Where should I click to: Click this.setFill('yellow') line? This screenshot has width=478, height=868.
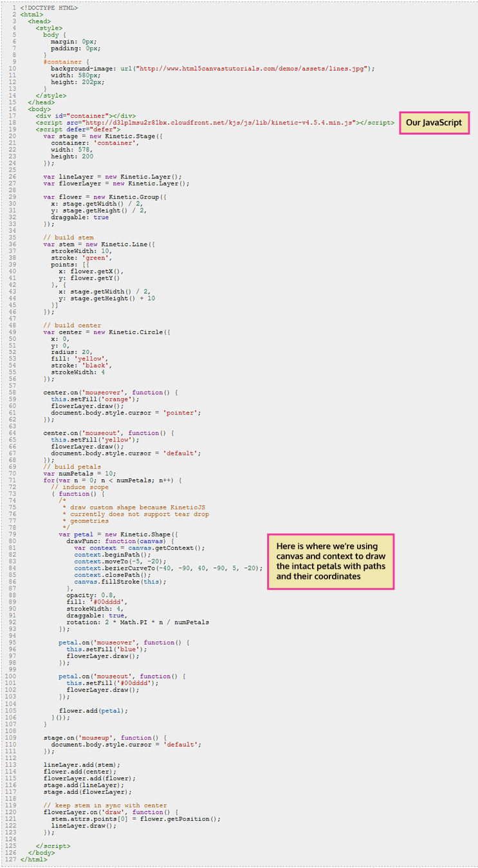pos(96,440)
